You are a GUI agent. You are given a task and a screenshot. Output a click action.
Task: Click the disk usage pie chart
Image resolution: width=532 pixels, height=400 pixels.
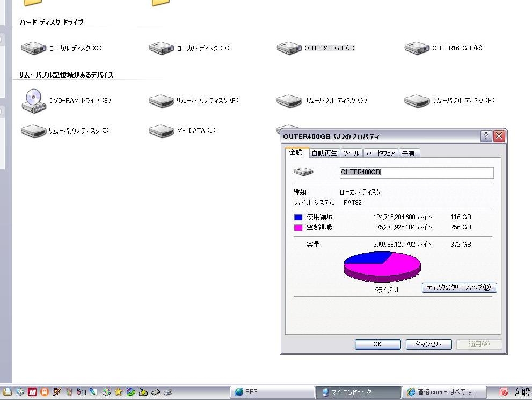[382, 267]
